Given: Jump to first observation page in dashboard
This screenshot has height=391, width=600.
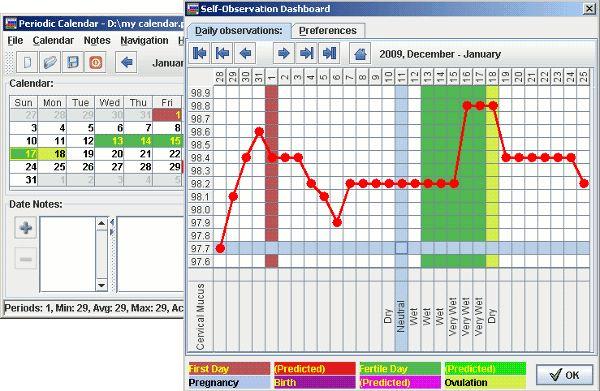Looking at the screenshot, I should tap(199, 53).
